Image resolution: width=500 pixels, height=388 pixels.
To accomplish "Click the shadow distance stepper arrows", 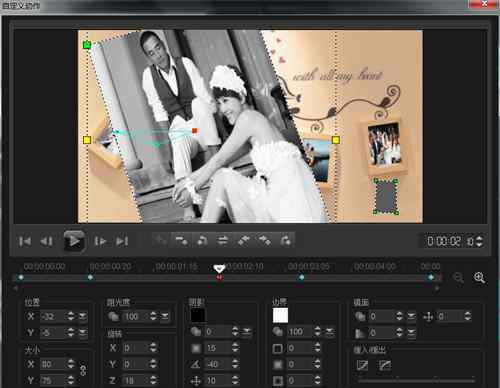I will (x=235, y=380).
